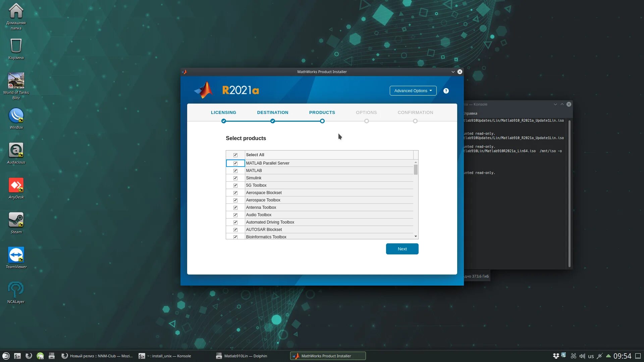Launch AnyDesk desktop icon
The height and width of the screenshot is (362, 644).
tap(16, 188)
